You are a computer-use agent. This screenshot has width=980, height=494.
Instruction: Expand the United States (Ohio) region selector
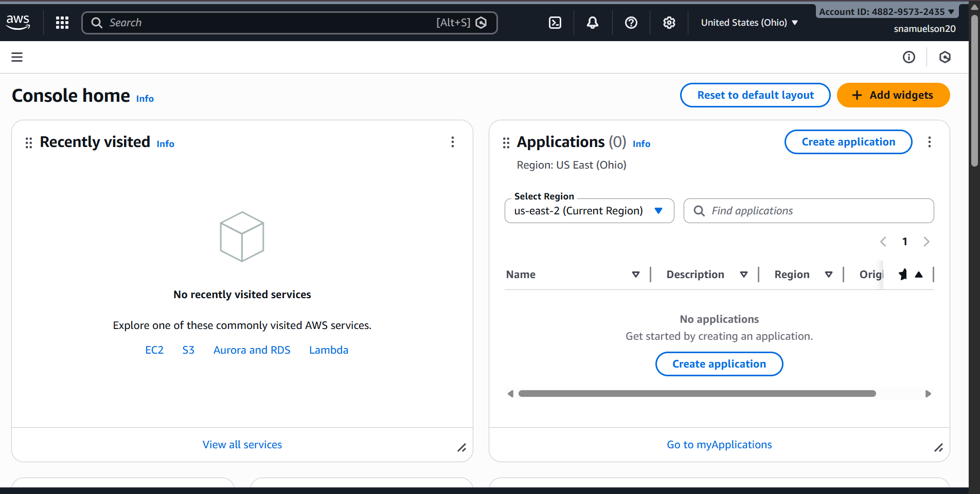pos(749,23)
